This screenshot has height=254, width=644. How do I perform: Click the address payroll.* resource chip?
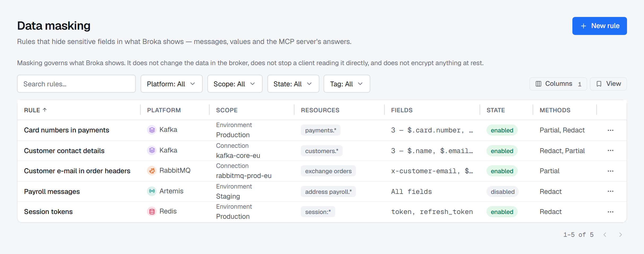[328, 191]
